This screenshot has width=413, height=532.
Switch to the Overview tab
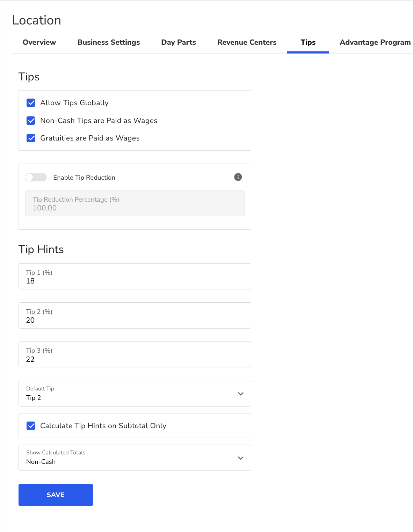click(39, 42)
